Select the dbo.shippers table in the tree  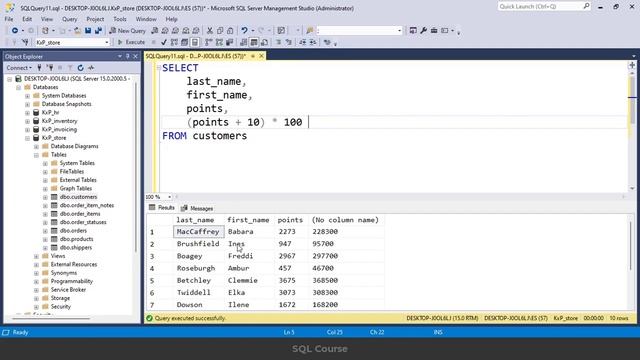click(x=76, y=248)
